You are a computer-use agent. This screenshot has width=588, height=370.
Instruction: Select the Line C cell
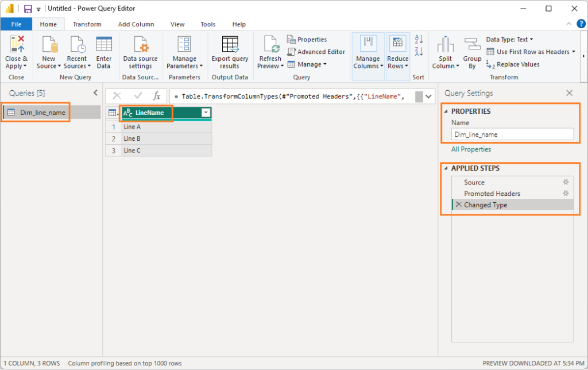click(x=167, y=150)
